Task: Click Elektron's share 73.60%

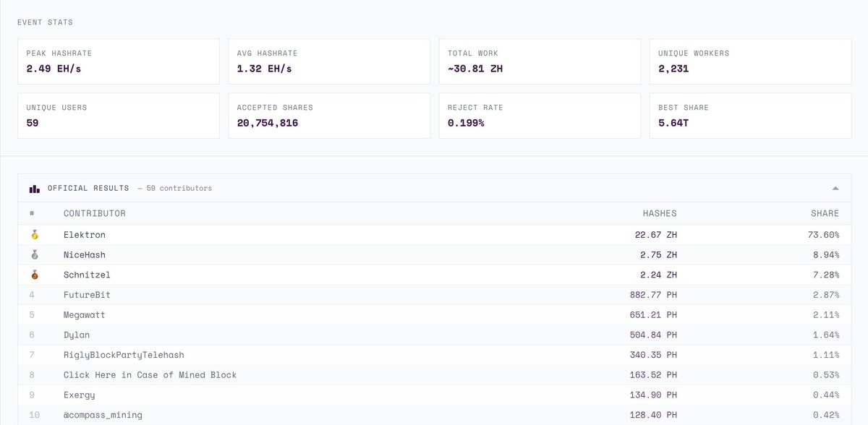Action: click(824, 235)
